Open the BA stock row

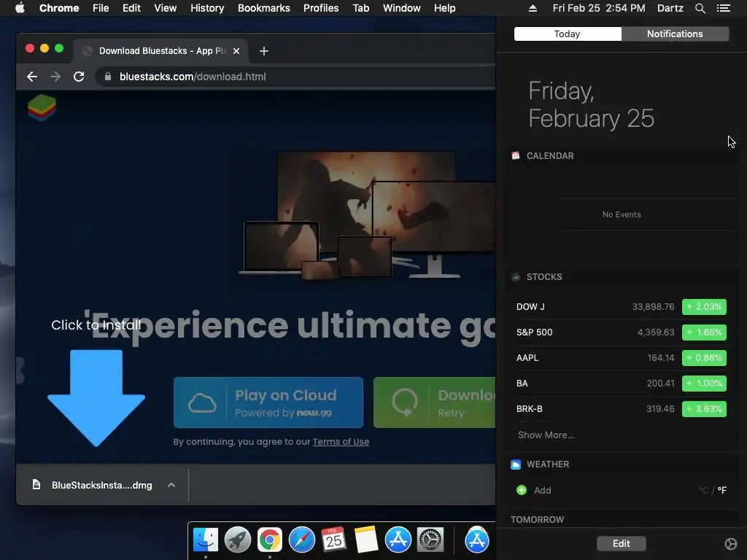pos(622,384)
